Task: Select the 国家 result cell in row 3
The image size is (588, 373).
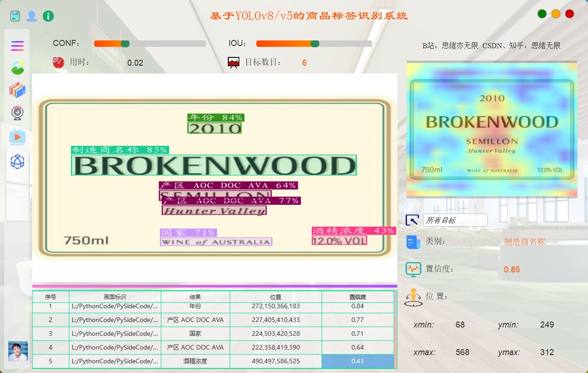Action: point(195,333)
